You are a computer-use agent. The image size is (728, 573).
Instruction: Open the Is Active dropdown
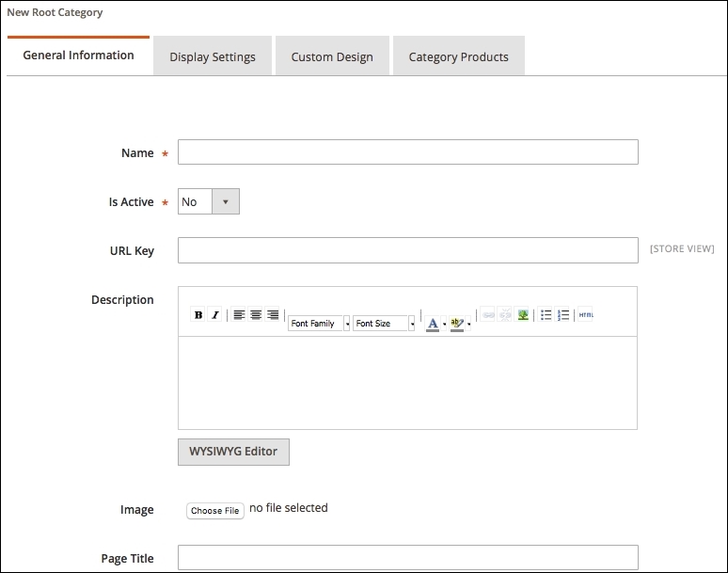[x=209, y=201]
